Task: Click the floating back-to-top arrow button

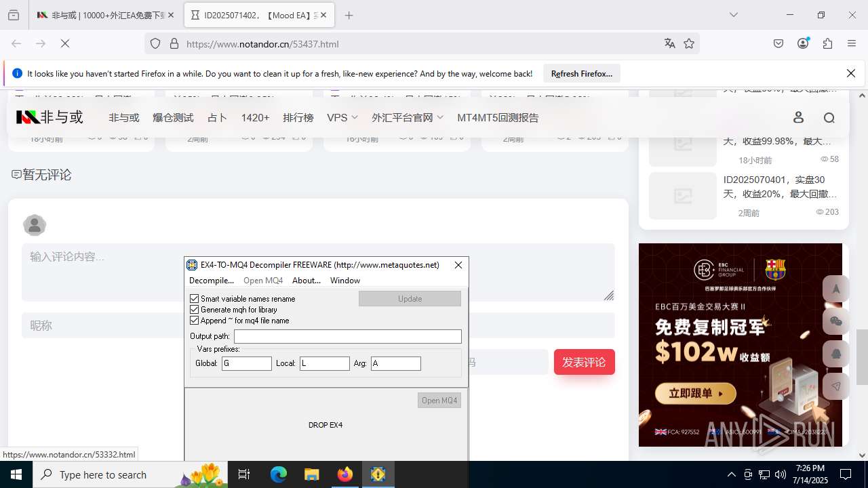Action: point(836,289)
